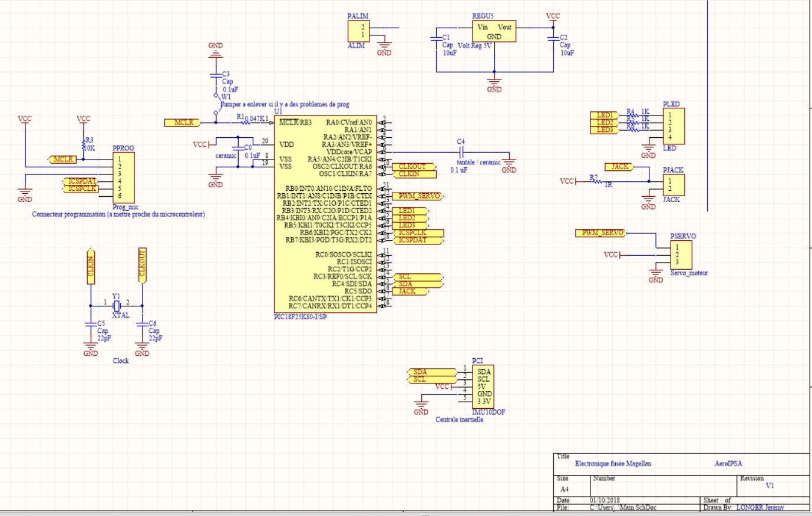
Task: Select the ICSPCLK port at pin RB6
Action: 417,233
